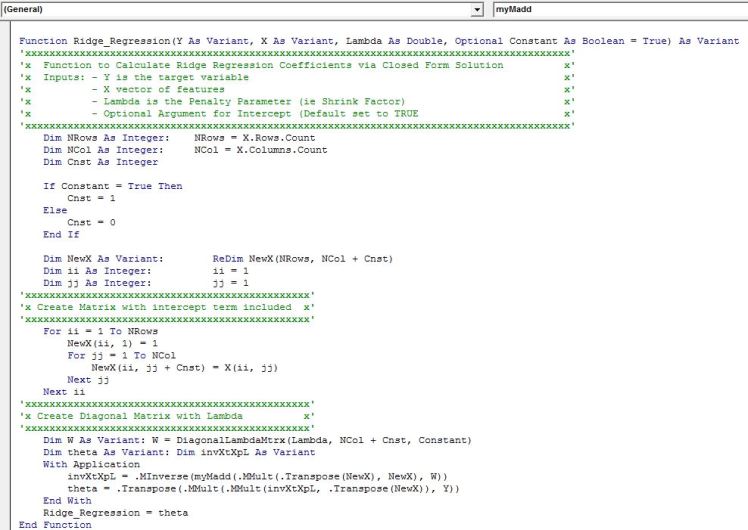748x530 pixels.
Task: Open the (General) object dropdown arrow
Action: click(x=476, y=9)
